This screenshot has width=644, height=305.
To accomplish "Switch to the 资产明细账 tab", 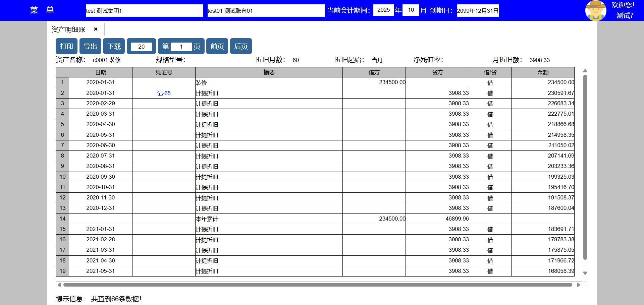I will pos(68,29).
